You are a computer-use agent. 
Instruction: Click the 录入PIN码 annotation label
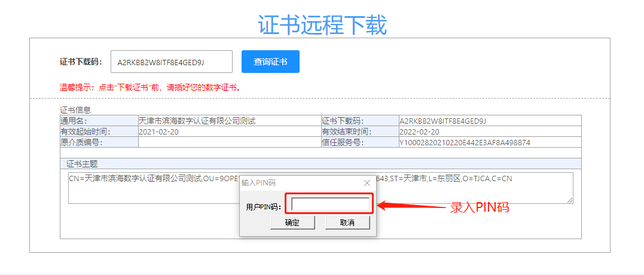[x=479, y=208]
